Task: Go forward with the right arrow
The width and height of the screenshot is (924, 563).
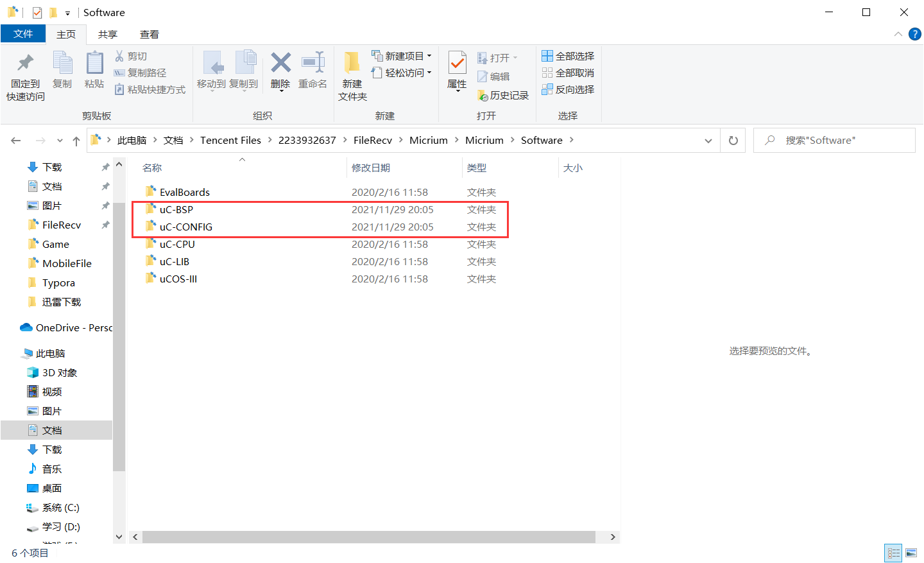Action: [x=40, y=141]
